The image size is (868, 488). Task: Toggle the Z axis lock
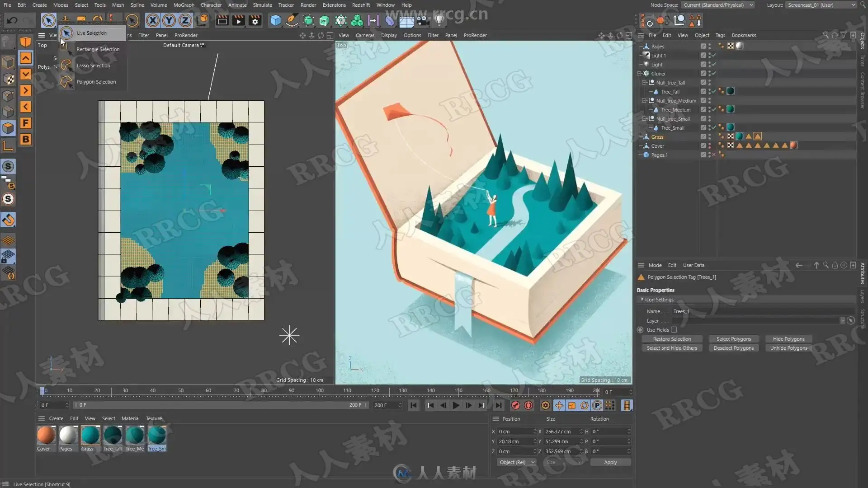click(185, 20)
